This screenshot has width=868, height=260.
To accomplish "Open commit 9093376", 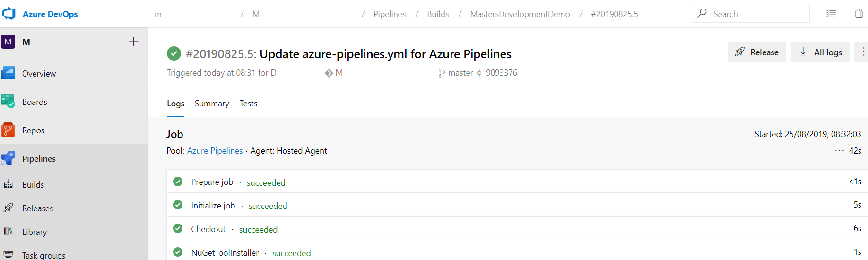I will tap(502, 73).
